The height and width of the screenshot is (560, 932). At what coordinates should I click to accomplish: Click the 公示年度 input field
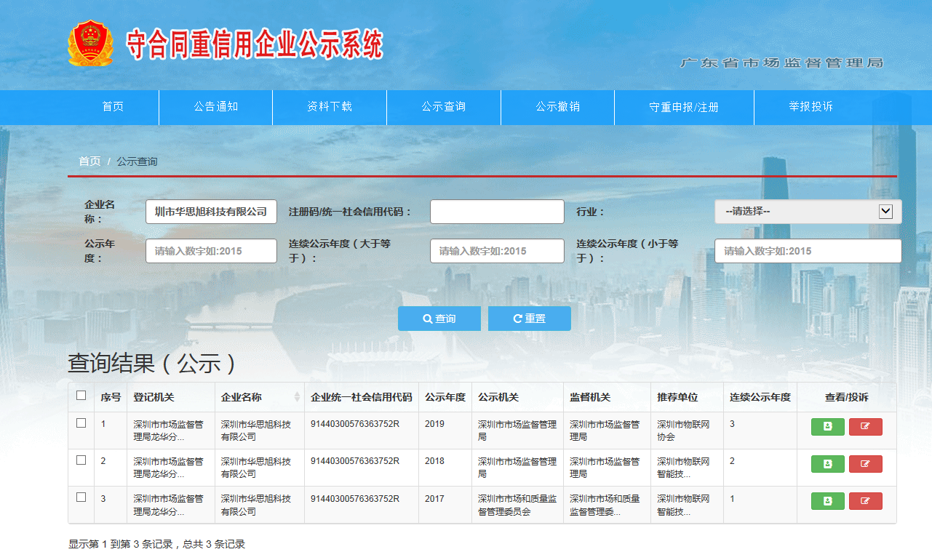tap(211, 251)
